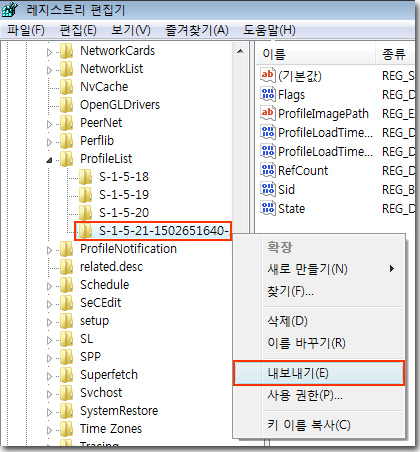
Task: Click the (기본값) string value icon
Action: 268,76
